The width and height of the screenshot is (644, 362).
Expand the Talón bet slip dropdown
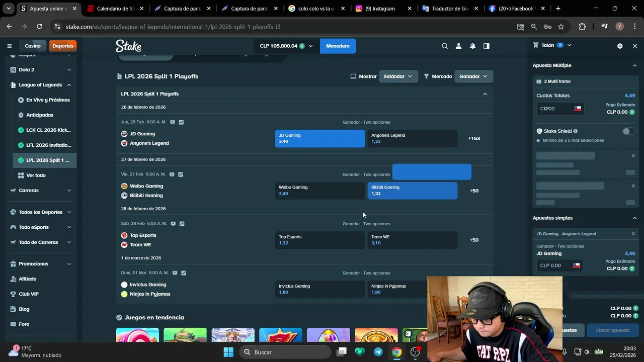[x=569, y=45]
